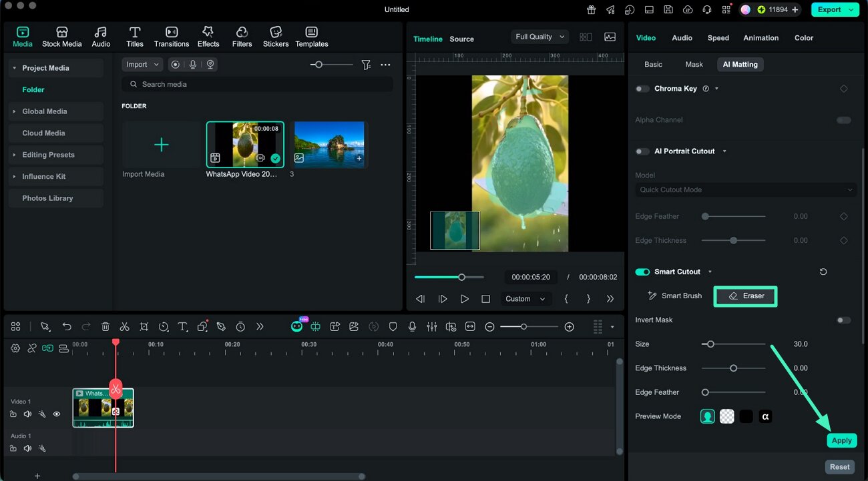
Task: Open the Mask sub-tab
Action: tap(694, 65)
